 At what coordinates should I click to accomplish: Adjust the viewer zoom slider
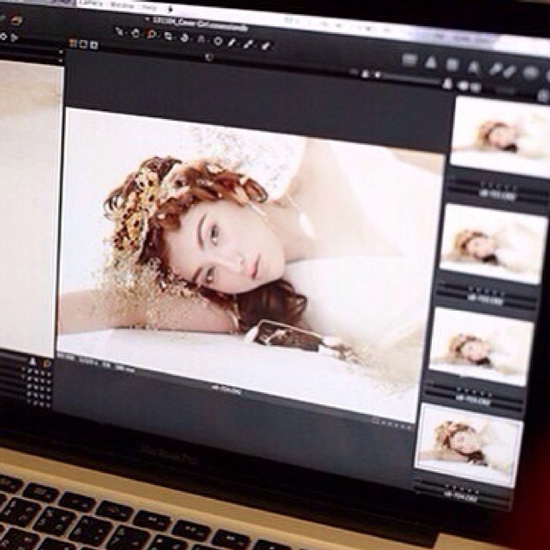(x=411, y=79)
